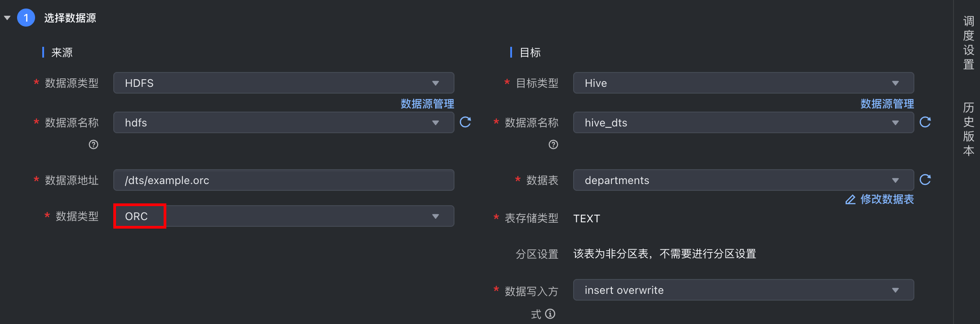Open source 数据源管理 link
This screenshot has height=324, width=980.
[427, 104]
